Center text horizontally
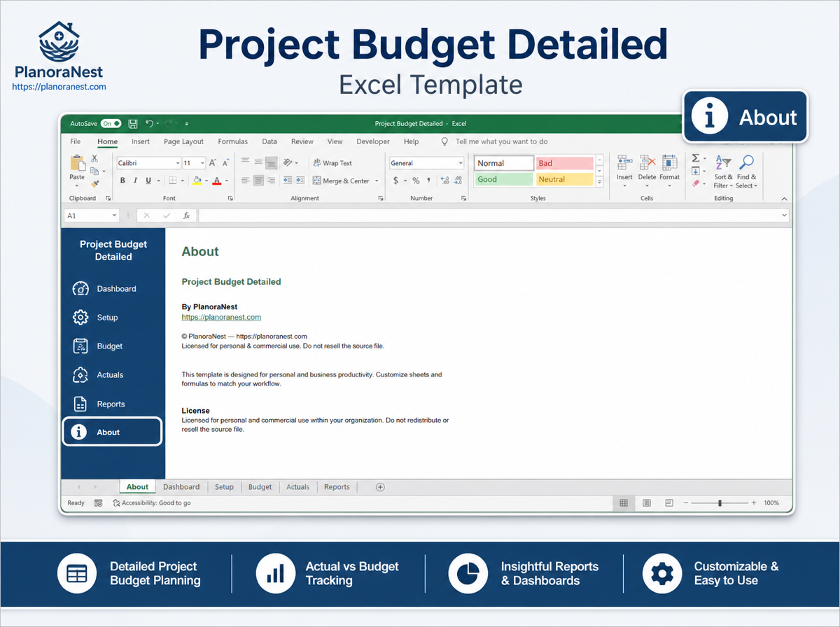This screenshot has height=627, width=840. (x=258, y=181)
